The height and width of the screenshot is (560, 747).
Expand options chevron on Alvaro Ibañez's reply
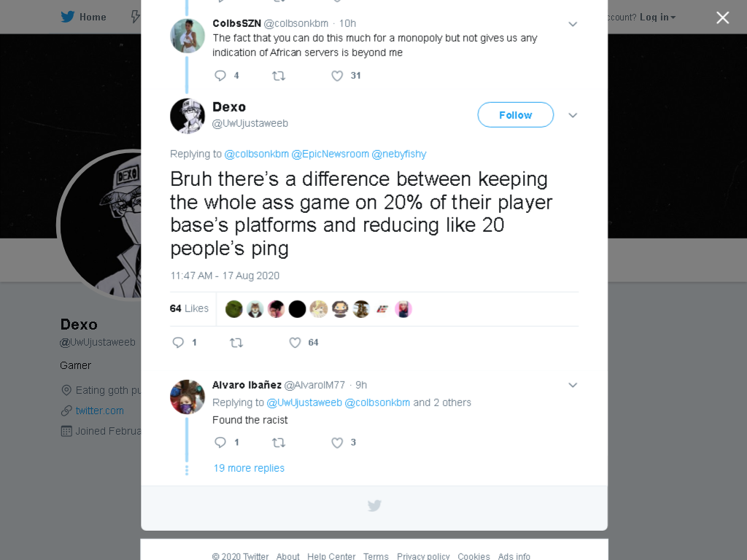[573, 385]
